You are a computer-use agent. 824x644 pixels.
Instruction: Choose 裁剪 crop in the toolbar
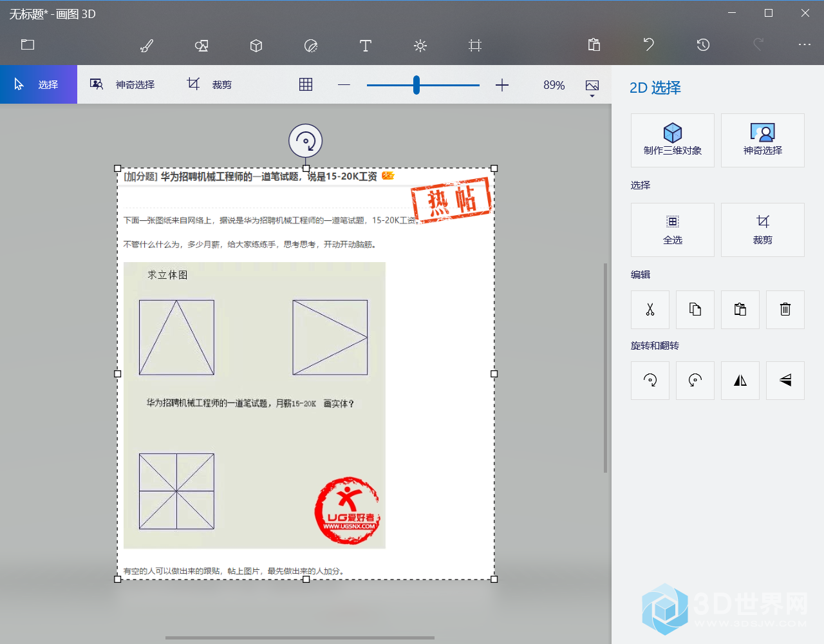(x=209, y=84)
